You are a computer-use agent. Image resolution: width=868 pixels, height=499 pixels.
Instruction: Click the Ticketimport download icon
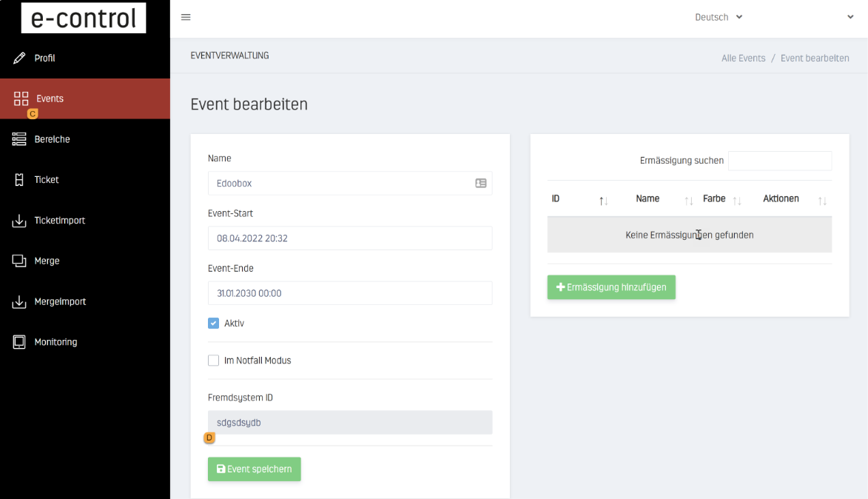[x=19, y=221]
